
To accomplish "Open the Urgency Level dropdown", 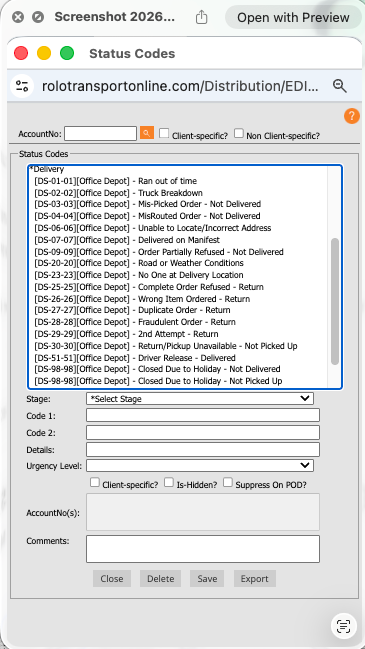I will click(x=200, y=465).
